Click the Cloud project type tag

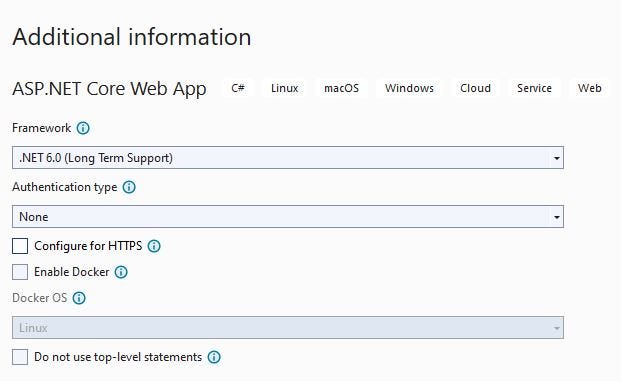475,88
